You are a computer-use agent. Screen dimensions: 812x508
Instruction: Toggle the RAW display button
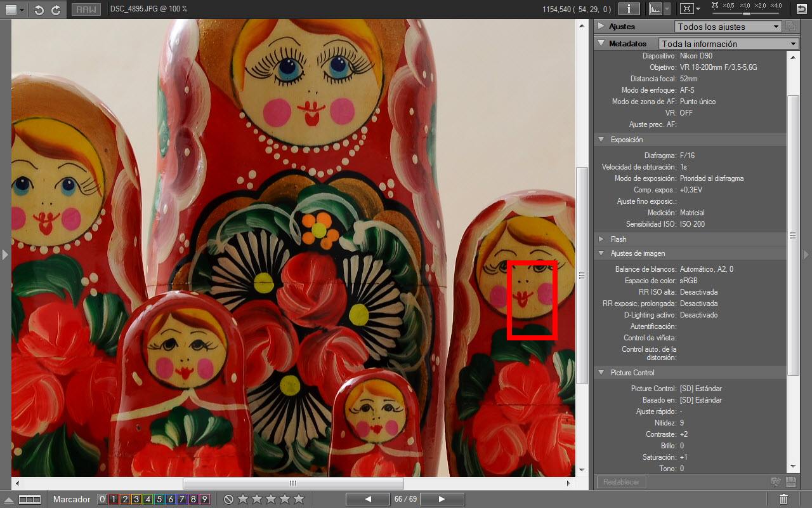coord(85,10)
